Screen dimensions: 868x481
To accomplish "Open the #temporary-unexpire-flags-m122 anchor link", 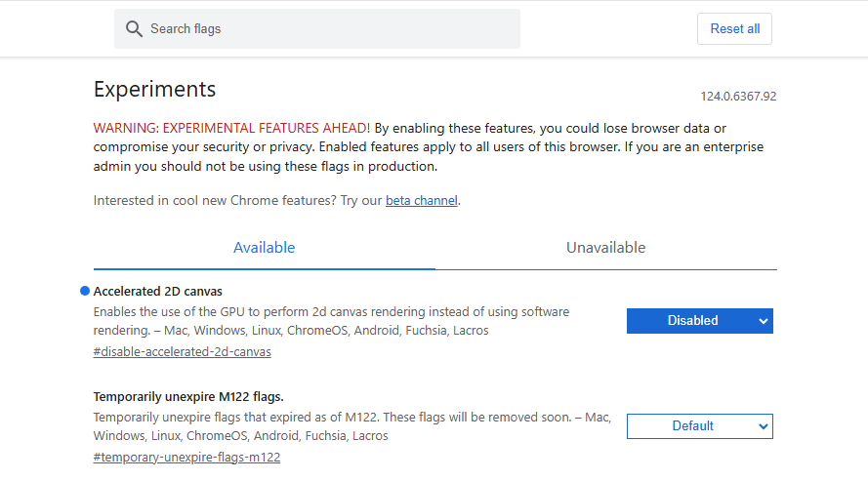I will coord(186,458).
